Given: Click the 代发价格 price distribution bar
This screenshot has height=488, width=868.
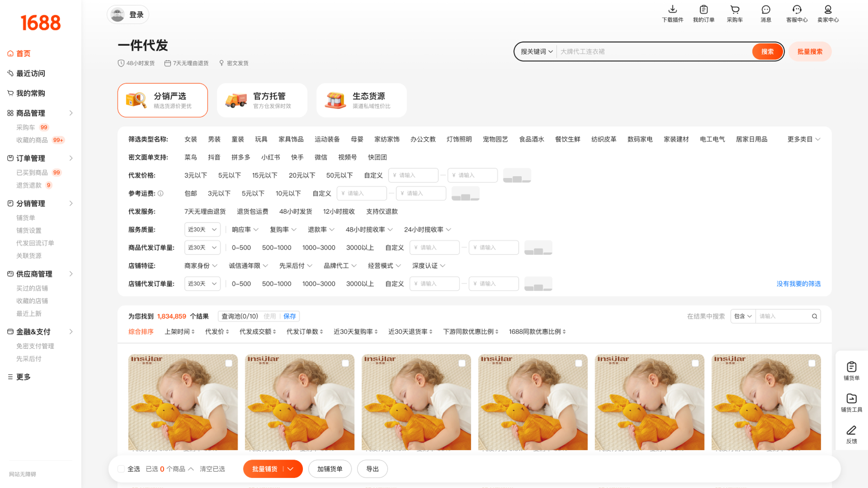Looking at the screenshot, I should pos(517,175).
